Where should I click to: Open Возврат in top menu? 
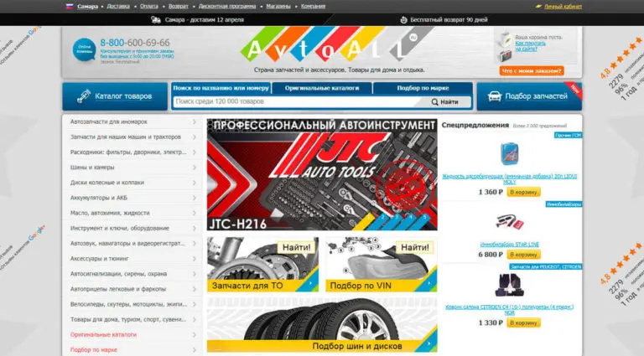[179, 6]
